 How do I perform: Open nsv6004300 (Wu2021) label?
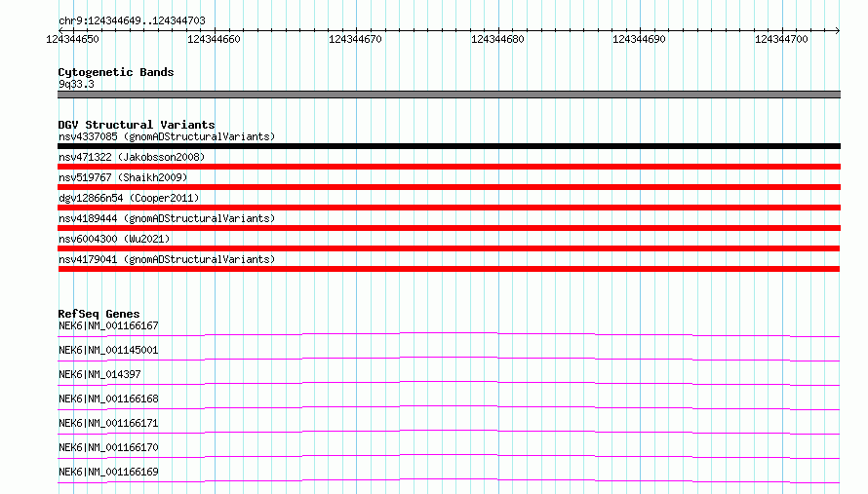(114, 239)
